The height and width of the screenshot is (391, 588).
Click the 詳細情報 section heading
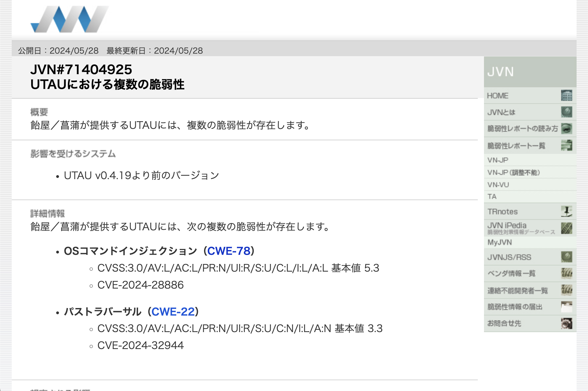[48, 213]
